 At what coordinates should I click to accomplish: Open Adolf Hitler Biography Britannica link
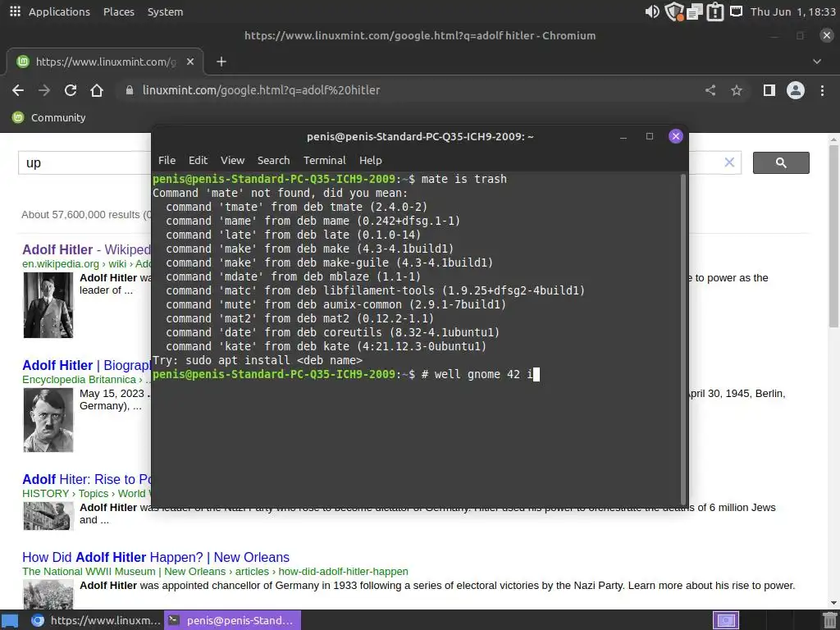point(86,365)
